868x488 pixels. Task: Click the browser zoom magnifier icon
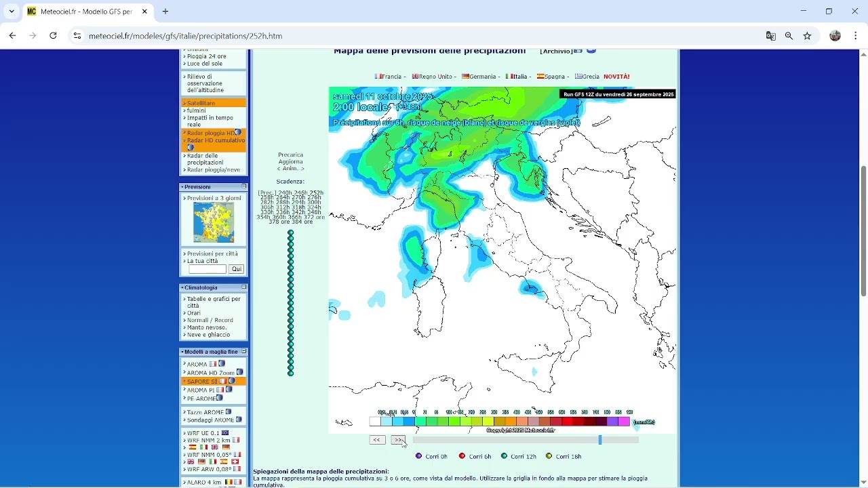789,36
